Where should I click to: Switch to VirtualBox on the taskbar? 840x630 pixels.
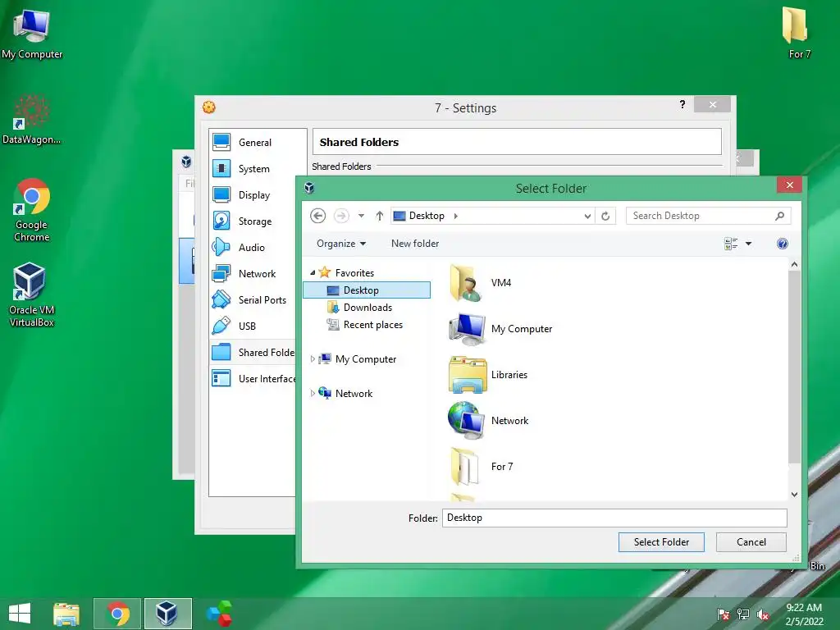(x=167, y=614)
